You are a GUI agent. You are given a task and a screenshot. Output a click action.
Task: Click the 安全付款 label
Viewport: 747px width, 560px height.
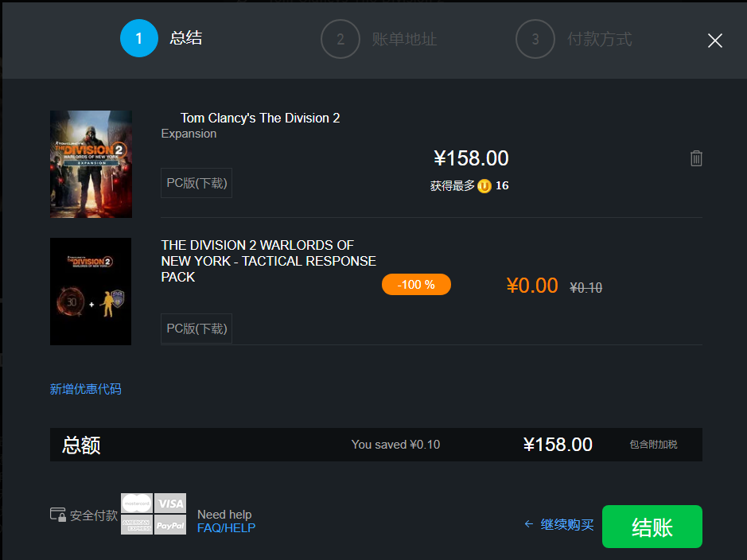pos(94,515)
